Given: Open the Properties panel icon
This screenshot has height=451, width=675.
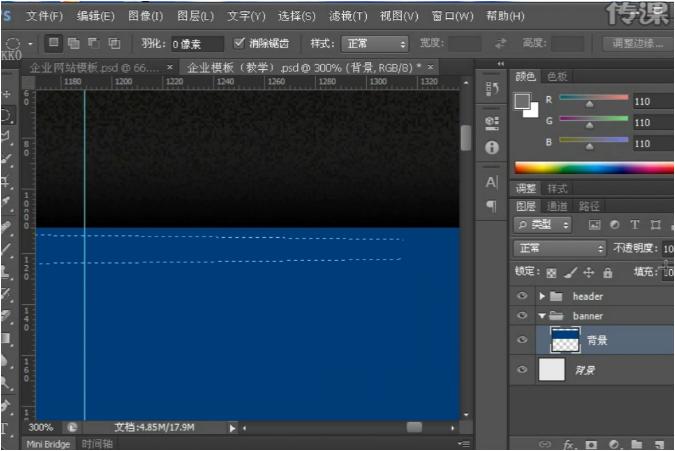Looking at the screenshot, I should (492, 123).
